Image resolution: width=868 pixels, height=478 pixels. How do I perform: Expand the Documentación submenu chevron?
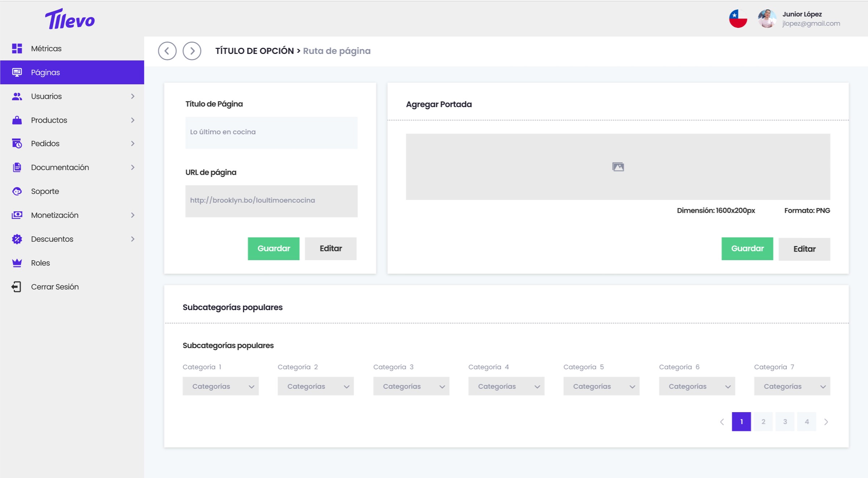[x=133, y=167]
